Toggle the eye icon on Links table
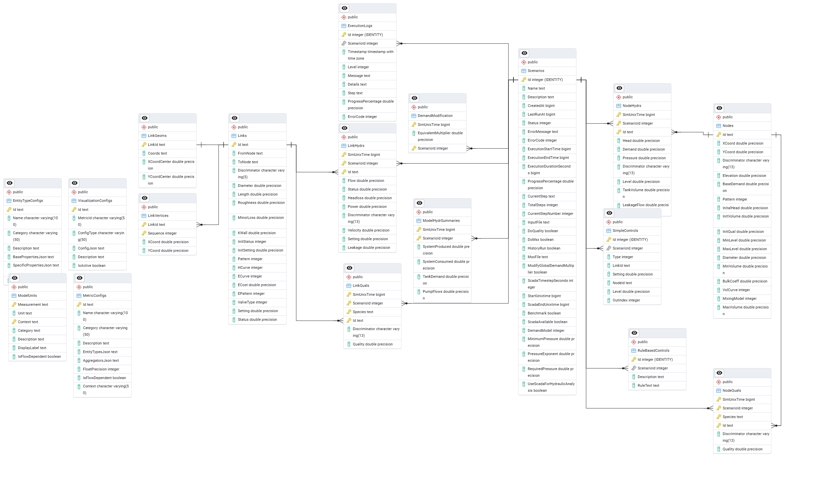This screenshot has width=831, height=504. [235, 118]
